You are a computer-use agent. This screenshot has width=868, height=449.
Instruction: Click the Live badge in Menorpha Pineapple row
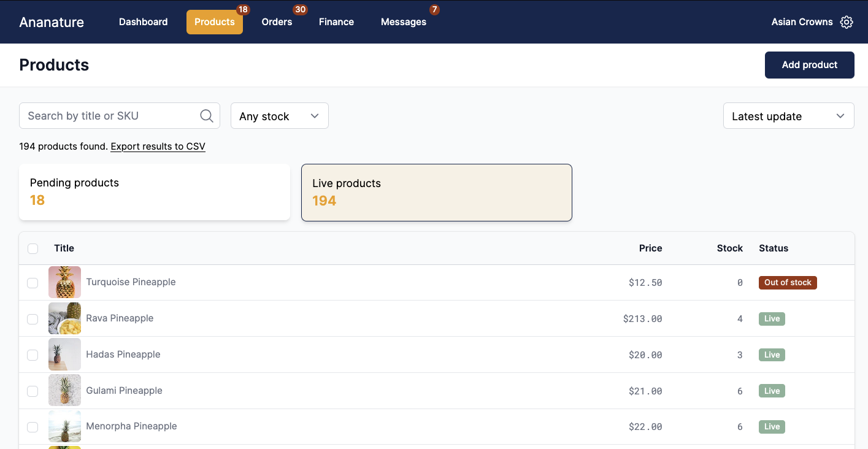pyautogui.click(x=772, y=427)
